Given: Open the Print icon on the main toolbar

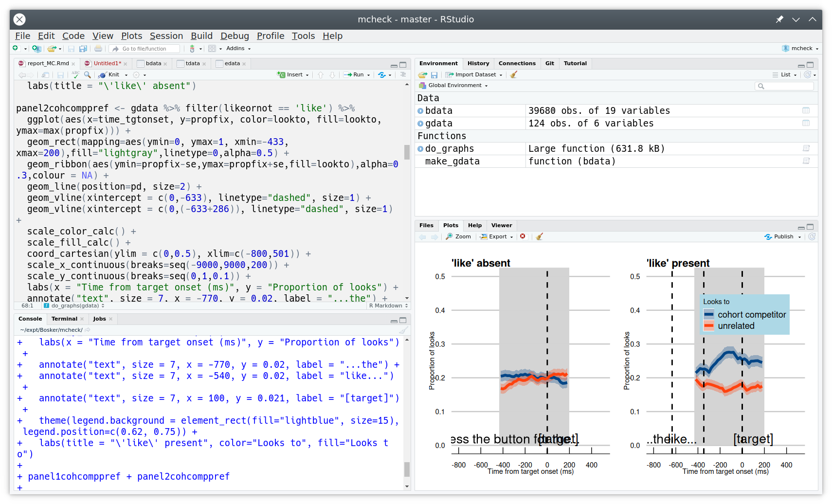Looking at the screenshot, I should click(98, 48).
